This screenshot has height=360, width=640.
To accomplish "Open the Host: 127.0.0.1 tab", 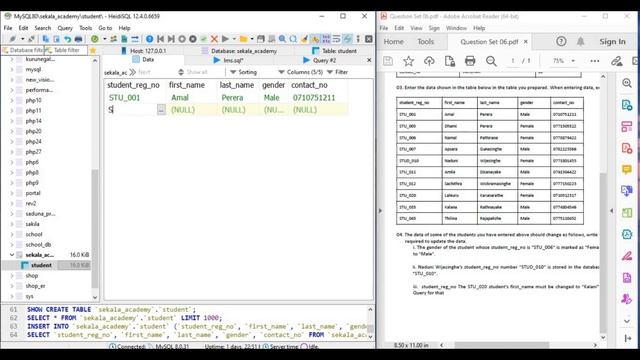I will click(143, 51).
